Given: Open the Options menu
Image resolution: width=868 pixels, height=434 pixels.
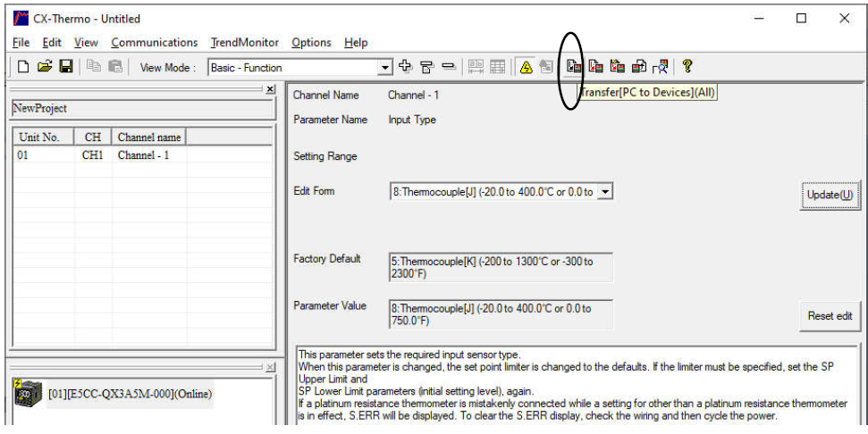Looking at the screenshot, I should coord(311,42).
